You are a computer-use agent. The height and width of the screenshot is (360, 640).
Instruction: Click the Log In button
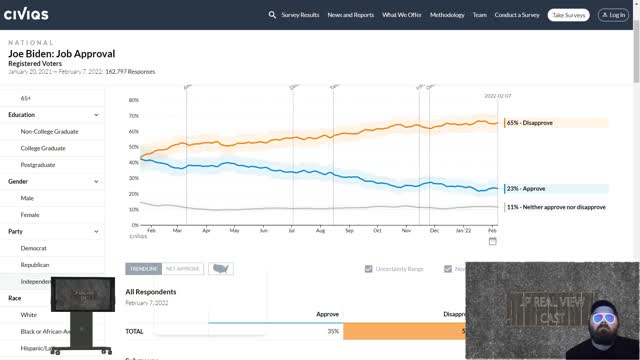[613, 15]
